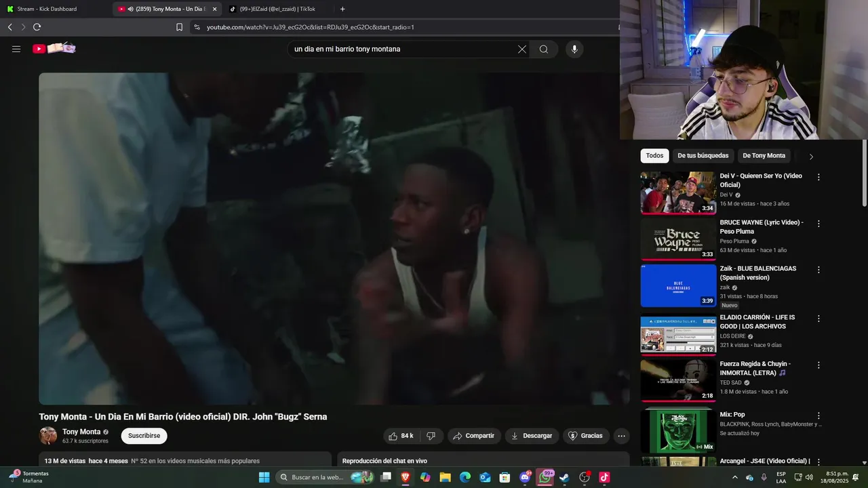Screen dimensions: 868x488
Task: Select De Tony Monta filter chip
Action: pyautogui.click(x=764, y=156)
